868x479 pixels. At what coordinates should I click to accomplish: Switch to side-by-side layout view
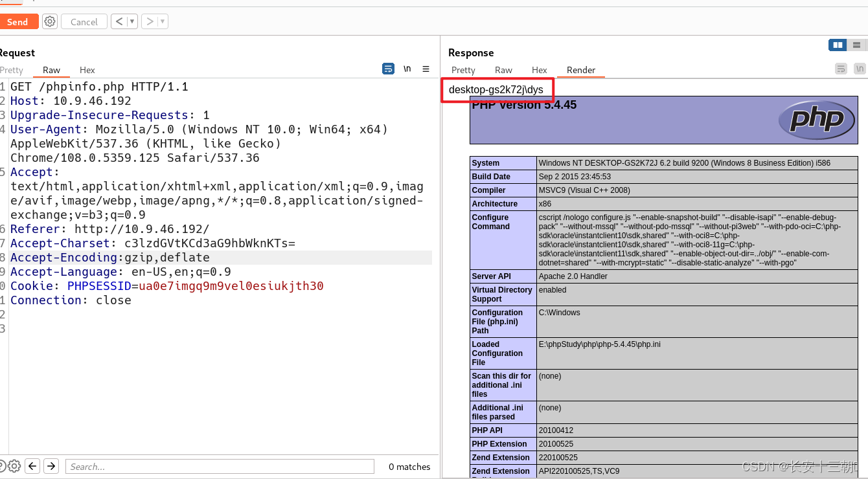click(838, 45)
